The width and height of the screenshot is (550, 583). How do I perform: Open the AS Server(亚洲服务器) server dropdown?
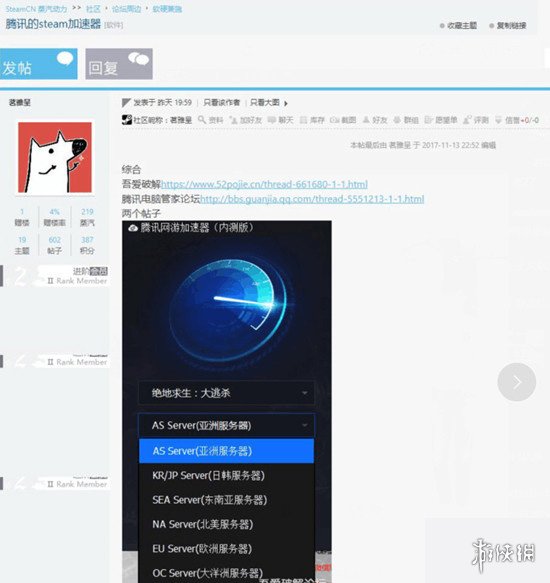tap(226, 425)
